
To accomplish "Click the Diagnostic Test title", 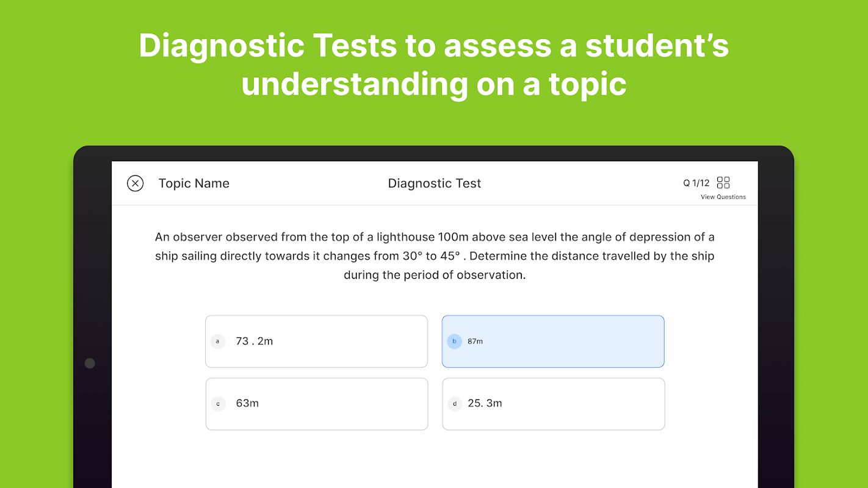I will tap(435, 184).
